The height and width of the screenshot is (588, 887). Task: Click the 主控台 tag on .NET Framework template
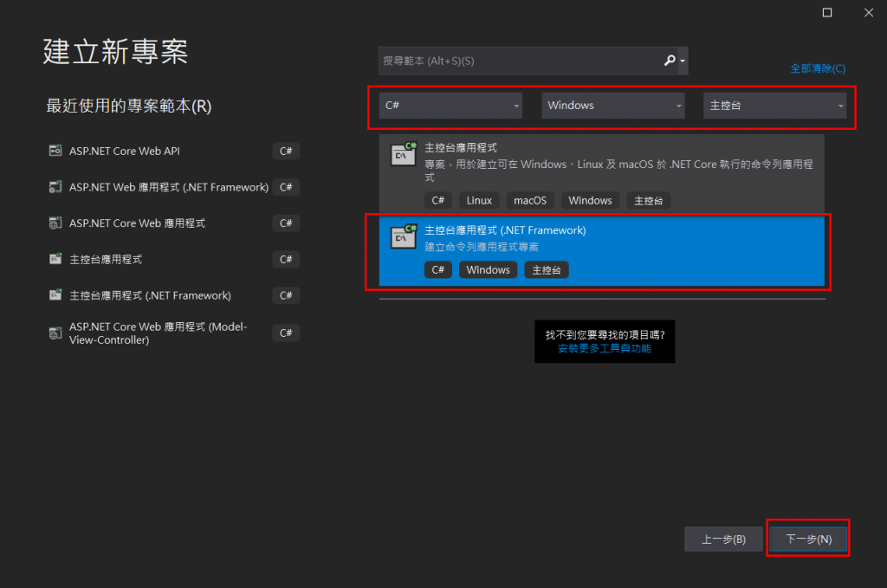point(546,269)
